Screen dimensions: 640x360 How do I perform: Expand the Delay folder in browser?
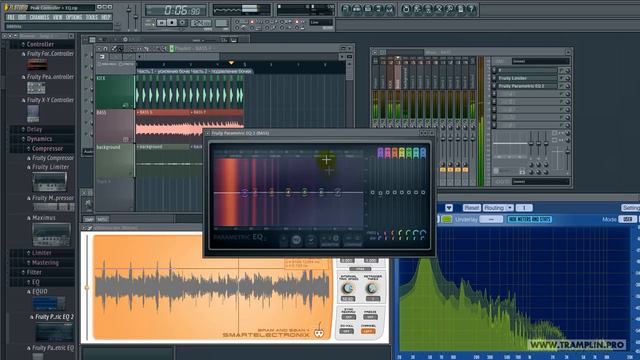(34, 129)
